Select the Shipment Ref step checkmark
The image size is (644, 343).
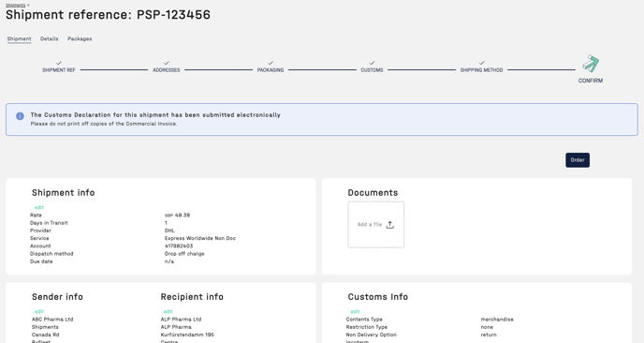(x=59, y=63)
